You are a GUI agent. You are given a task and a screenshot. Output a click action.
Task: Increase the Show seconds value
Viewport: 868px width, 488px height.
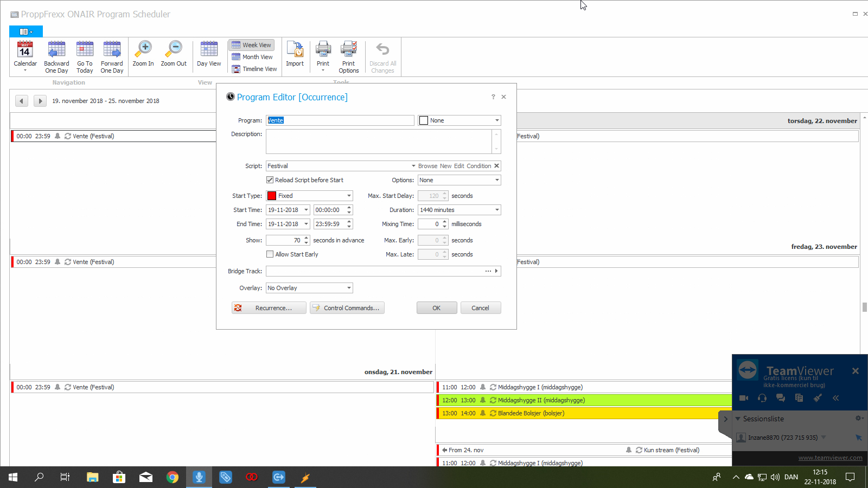tap(307, 237)
